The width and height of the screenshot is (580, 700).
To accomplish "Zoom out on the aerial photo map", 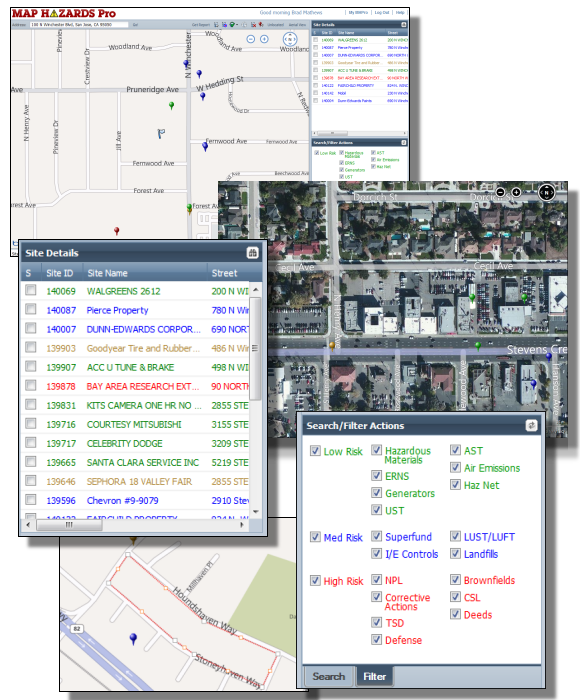I will click(501, 192).
